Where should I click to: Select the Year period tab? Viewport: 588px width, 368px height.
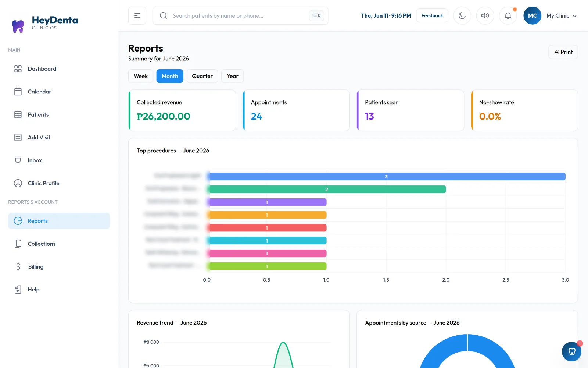233,76
